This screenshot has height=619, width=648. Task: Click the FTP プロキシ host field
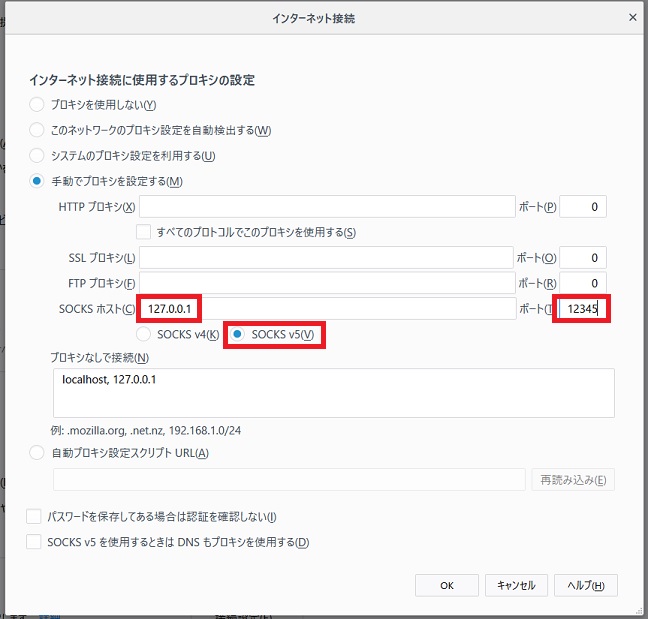326,283
